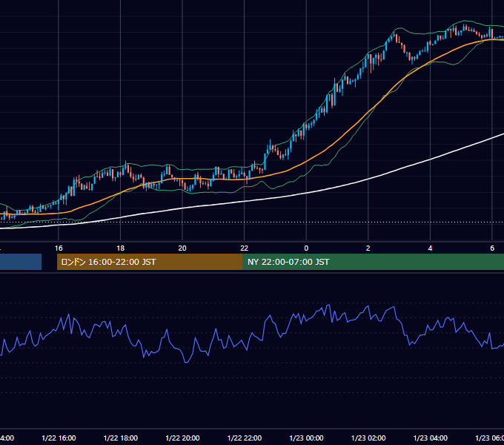Click the "20" hour label on the upper time axis
Viewport: 504px width, 445px height.
click(x=182, y=248)
